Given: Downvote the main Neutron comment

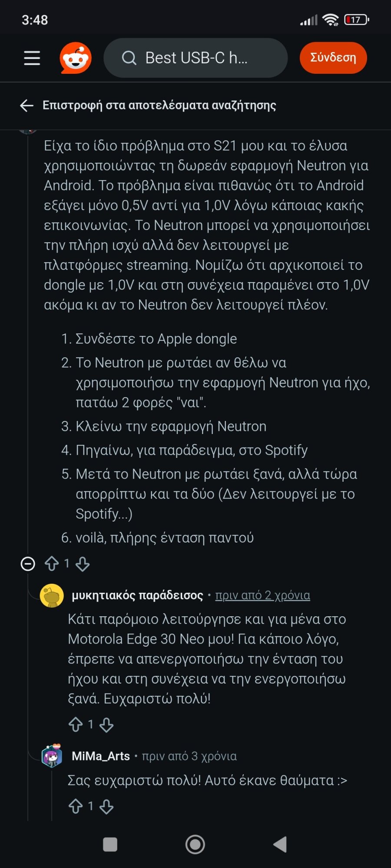Looking at the screenshot, I should click(x=83, y=565).
